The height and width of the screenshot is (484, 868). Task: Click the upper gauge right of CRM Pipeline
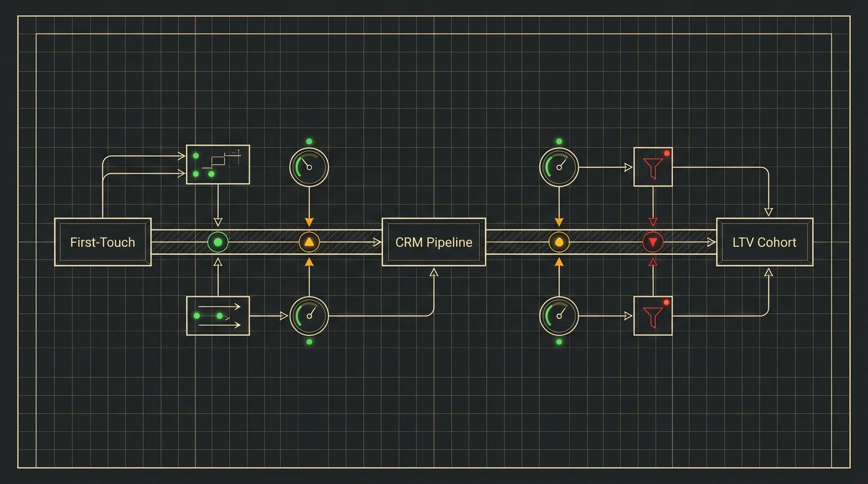[559, 167]
